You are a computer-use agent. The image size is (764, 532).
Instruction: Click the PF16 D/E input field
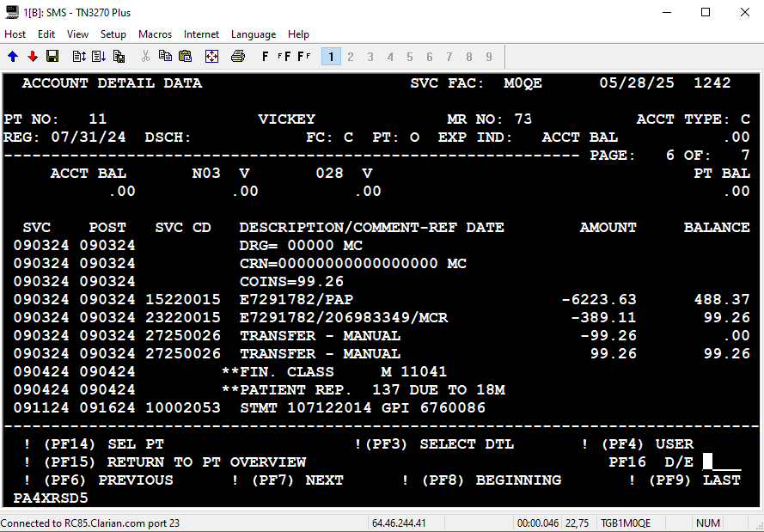coord(722,462)
